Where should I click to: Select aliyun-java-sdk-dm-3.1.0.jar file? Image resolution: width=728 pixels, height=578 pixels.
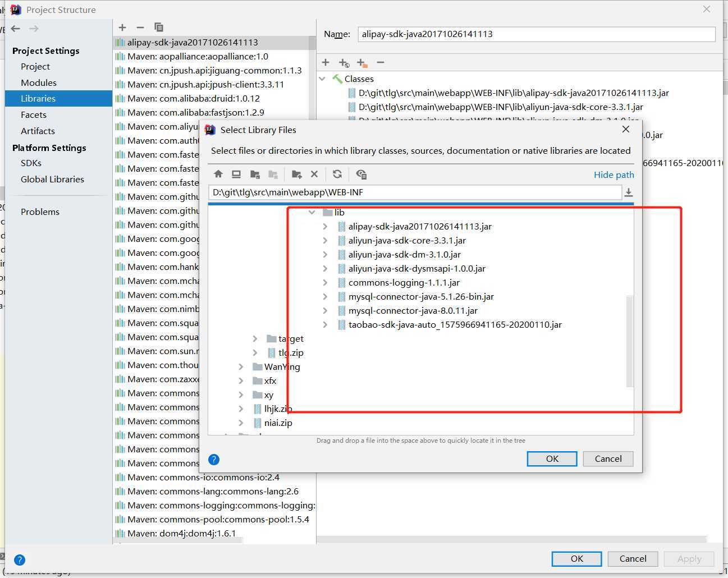coord(405,254)
